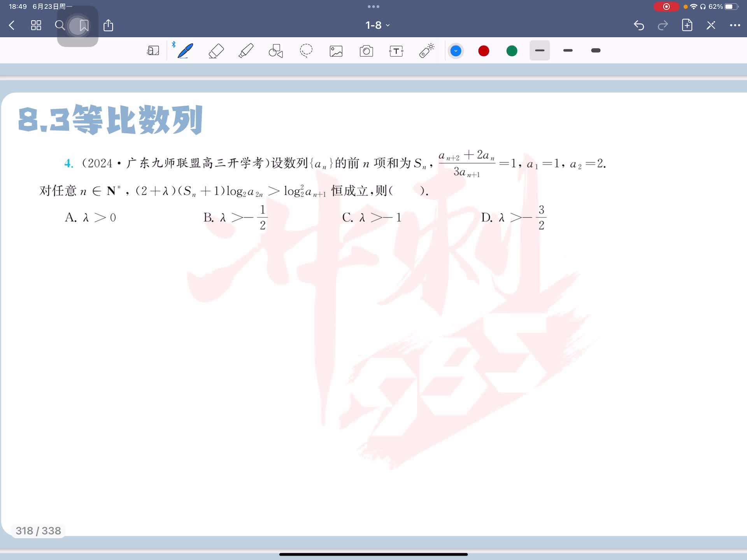Insert an image with picture tool
747x560 pixels.
point(336,51)
